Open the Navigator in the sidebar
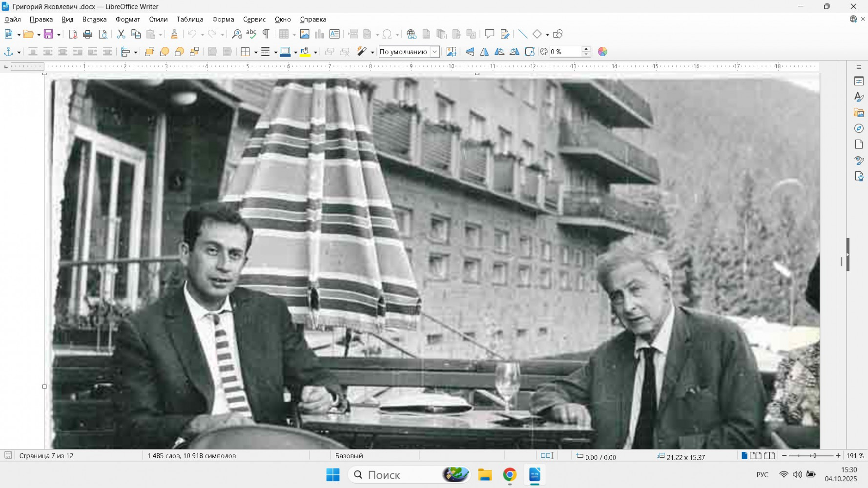The height and width of the screenshot is (488, 868). tap(859, 128)
